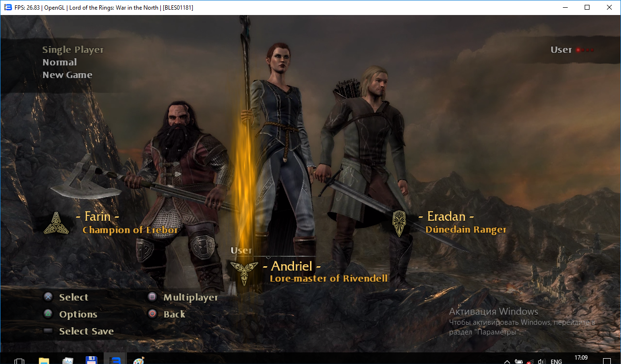The width and height of the screenshot is (621, 364).
Task: Click the User player indicator at top right
Action: [572, 49]
